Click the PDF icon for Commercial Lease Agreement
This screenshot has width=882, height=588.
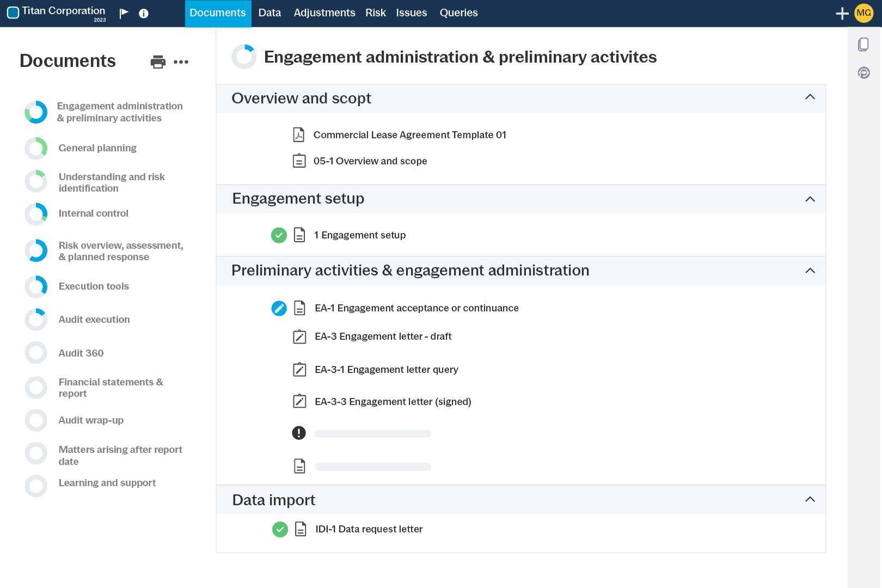299,134
